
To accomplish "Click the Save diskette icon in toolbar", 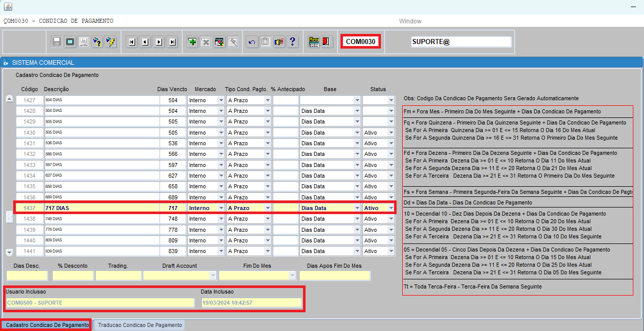I will pyautogui.click(x=57, y=42).
